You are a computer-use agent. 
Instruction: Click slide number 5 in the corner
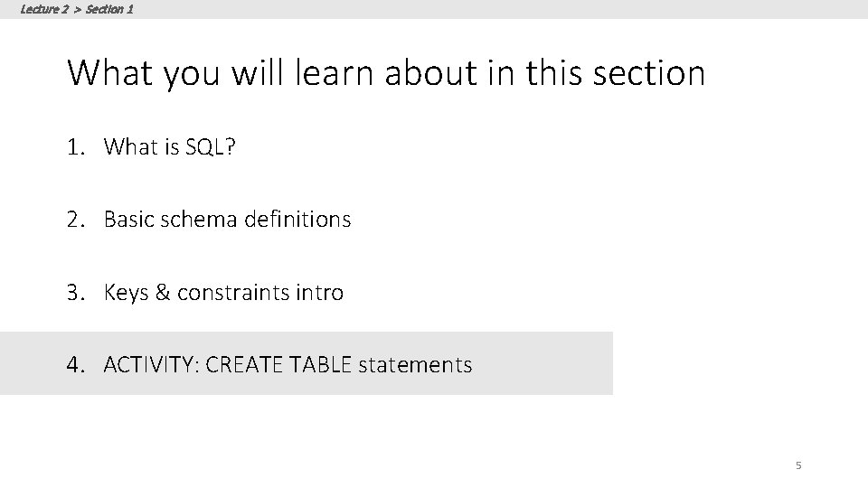click(x=797, y=465)
